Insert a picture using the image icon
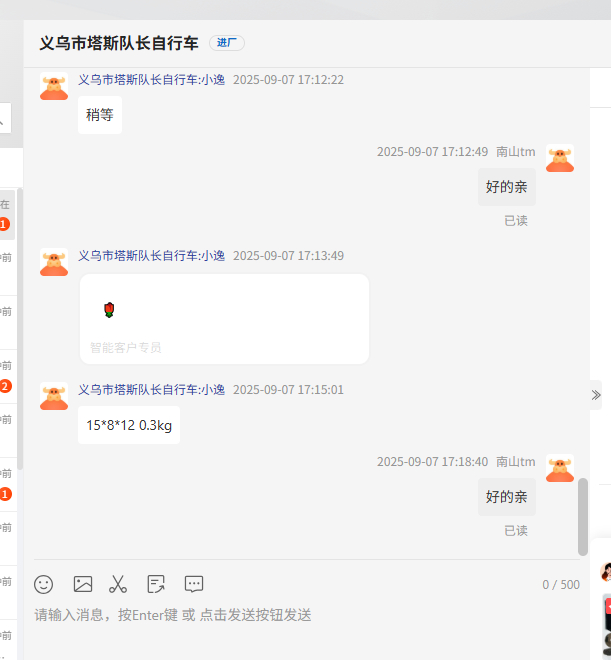The width and height of the screenshot is (611, 660). click(x=83, y=584)
